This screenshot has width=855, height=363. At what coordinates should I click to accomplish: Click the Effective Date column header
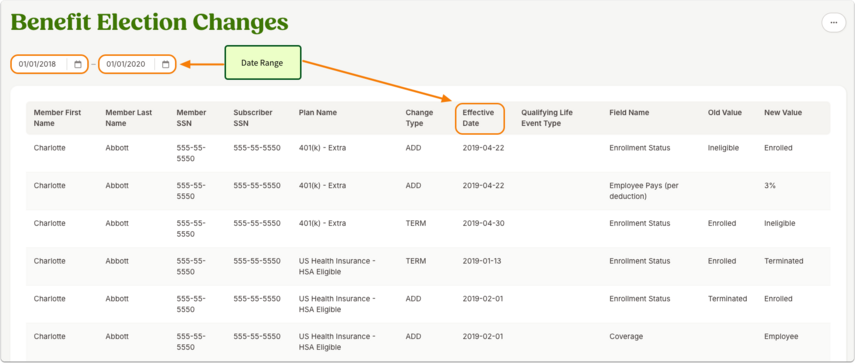point(478,118)
